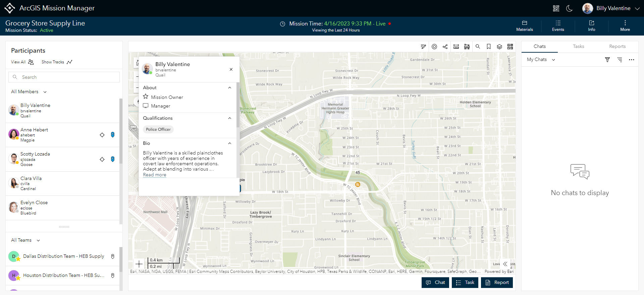Open the My Chats dropdown
Viewport: 644px width, 295px height.
coord(541,60)
